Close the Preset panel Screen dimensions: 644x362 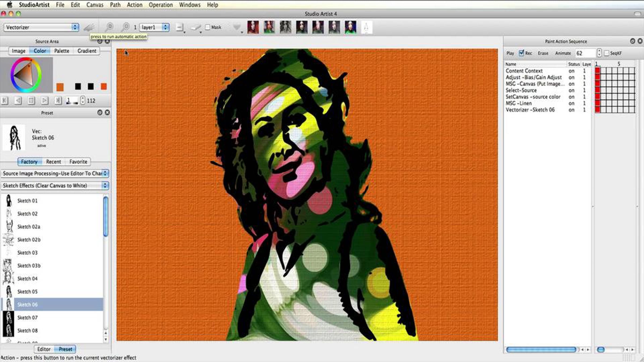(x=107, y=113)
